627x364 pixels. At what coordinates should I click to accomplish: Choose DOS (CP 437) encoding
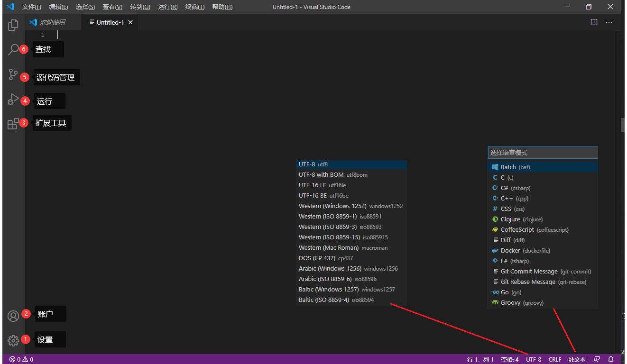coord(351,258)
